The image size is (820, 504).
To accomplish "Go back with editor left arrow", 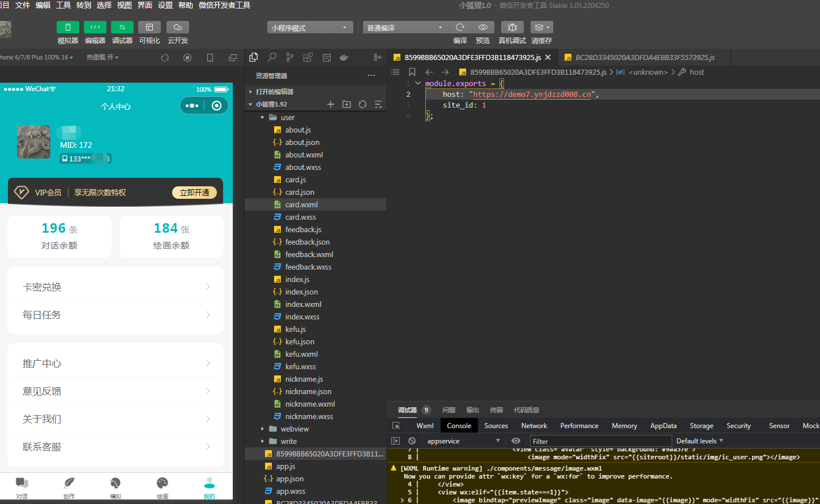I will coord(429,72).
